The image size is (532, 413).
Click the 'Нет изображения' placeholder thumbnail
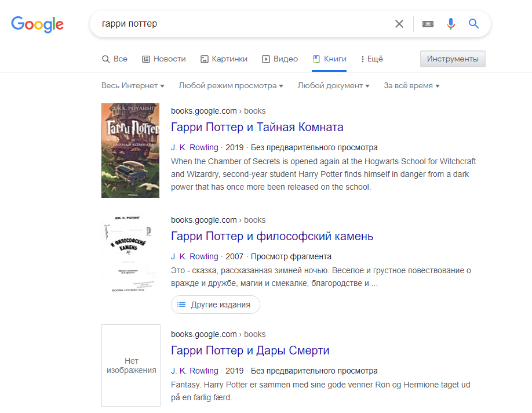(x=131, y=365)
